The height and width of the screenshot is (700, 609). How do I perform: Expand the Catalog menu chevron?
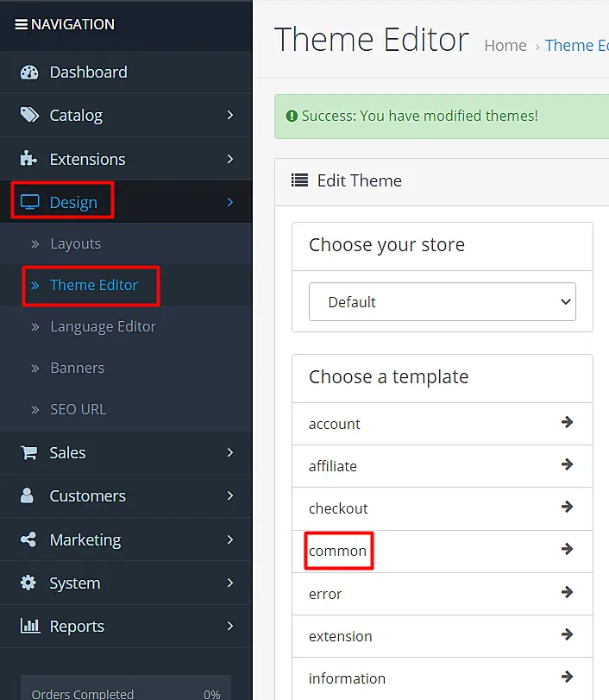(x=230, y=116)
